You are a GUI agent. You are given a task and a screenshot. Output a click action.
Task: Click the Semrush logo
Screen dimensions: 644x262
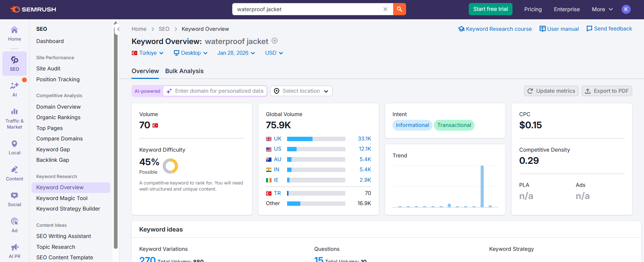33,9
